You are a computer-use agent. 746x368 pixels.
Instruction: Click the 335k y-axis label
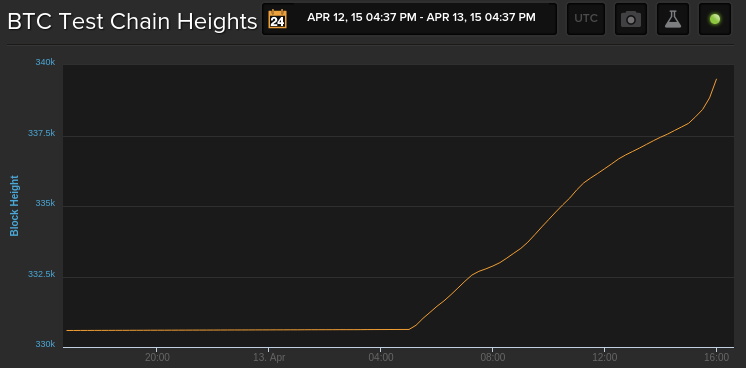click(x=45, y=203)
